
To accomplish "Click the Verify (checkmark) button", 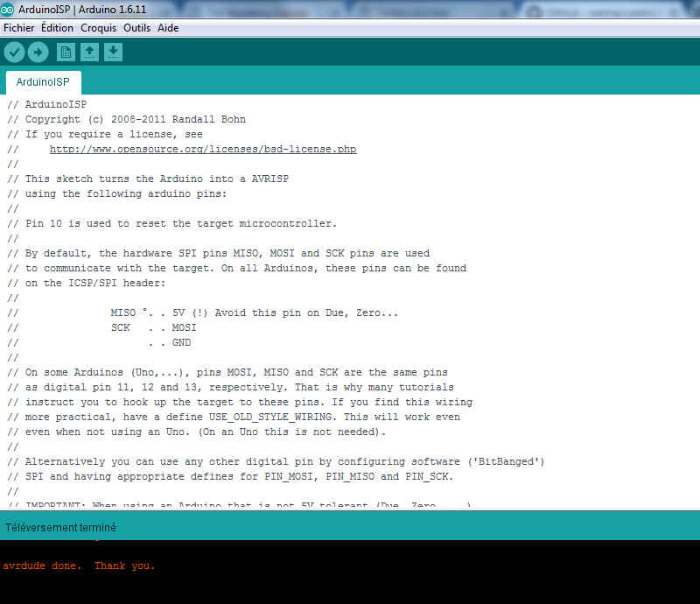I will pyautogui.click(x=14, y=53).
